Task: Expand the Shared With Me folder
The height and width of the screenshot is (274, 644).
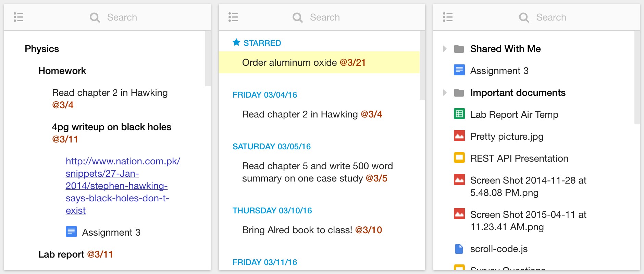Action: pos(445,49)
